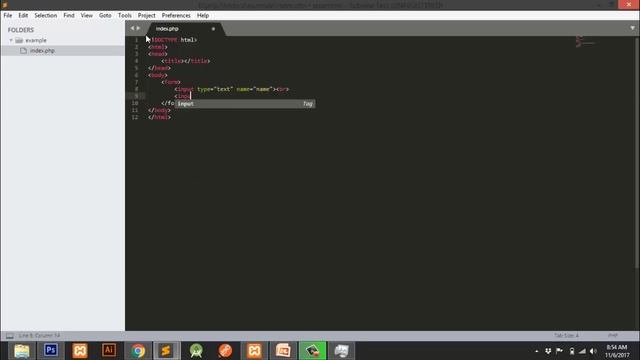Open the round orange taskbar app icon

pyautogui.click(x=225, y=351)
